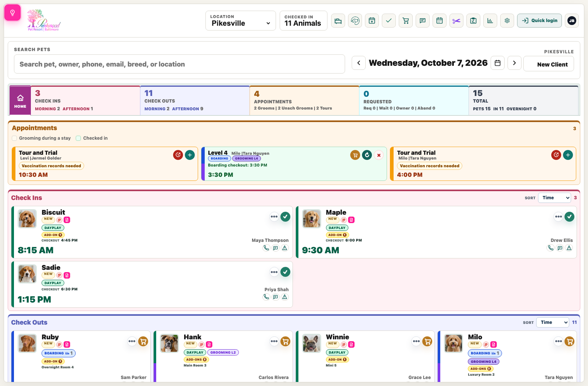Click the alert triangle icon for Drew Ellis
This screenshot has width=588, height=386.
tap(569, 248)
